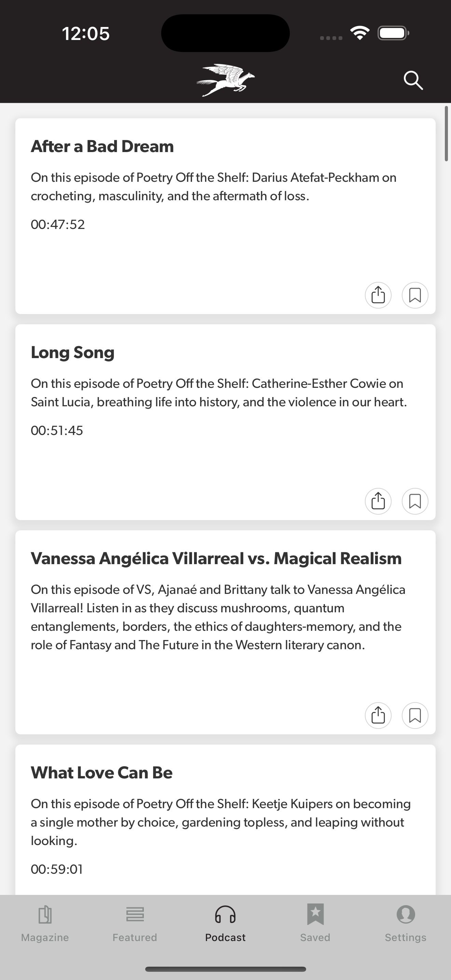Share the After a Bad Dream episode

coord(378,295)
